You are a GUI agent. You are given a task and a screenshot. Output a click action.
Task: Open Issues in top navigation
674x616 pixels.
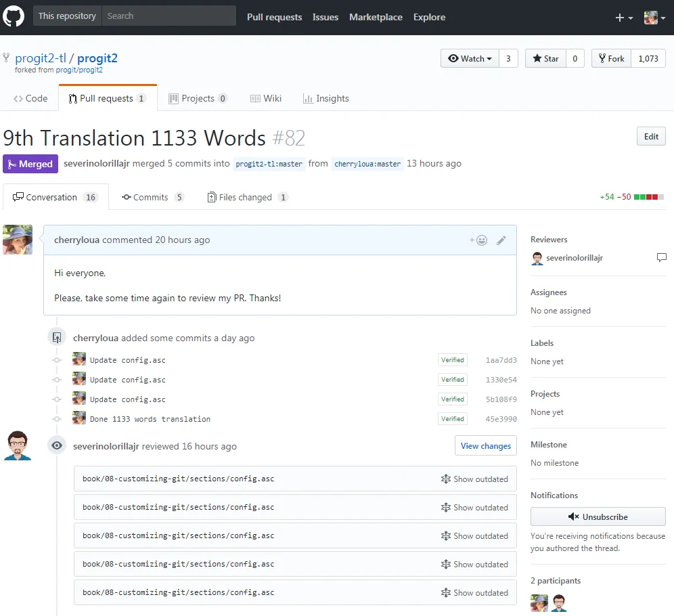(x=325, y=17)
